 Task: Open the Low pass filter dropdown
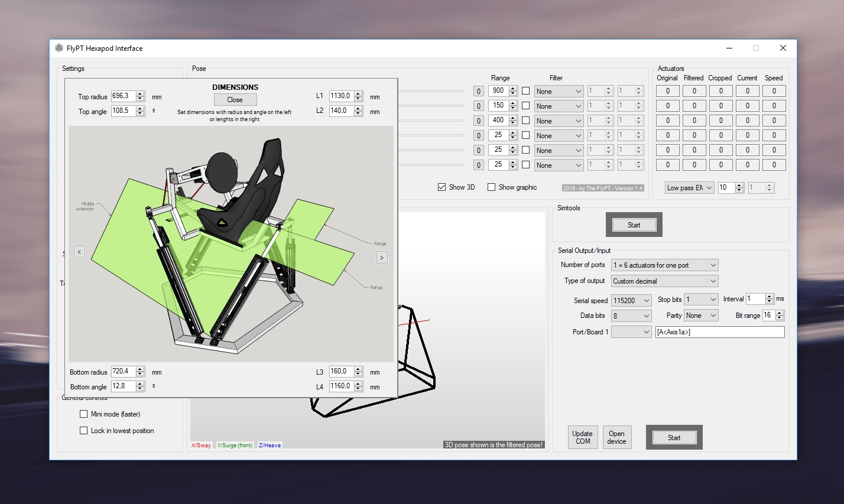point(689,188)
